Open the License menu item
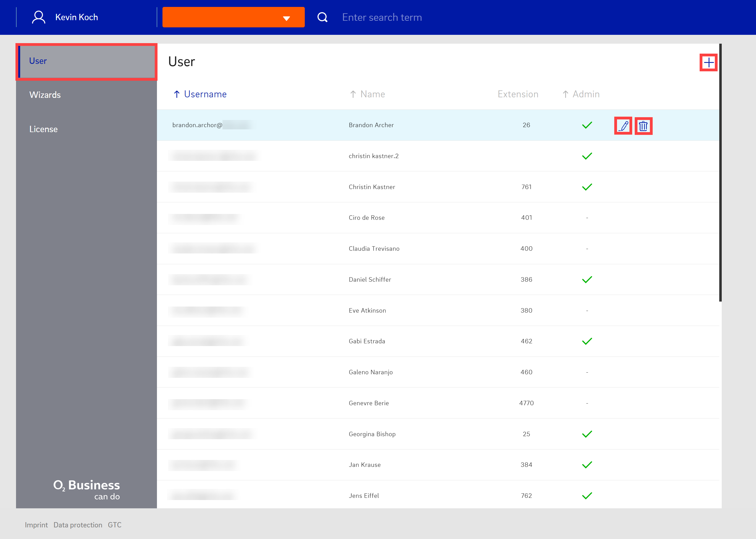This screenshot has width=756, height=539. click(x=43, y=129)
